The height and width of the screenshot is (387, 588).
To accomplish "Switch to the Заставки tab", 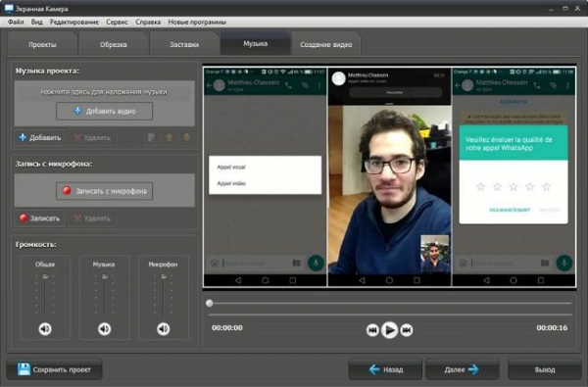I will (184, 45).
